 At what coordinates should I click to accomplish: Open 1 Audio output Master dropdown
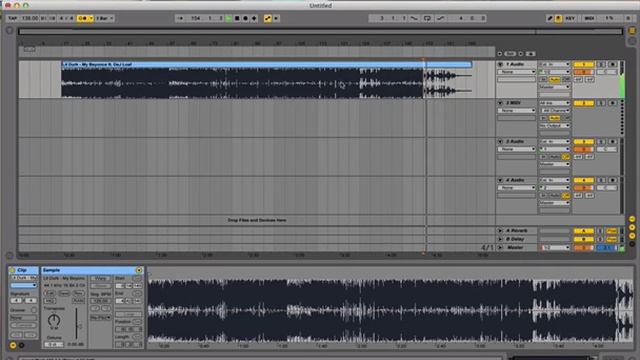554,87
